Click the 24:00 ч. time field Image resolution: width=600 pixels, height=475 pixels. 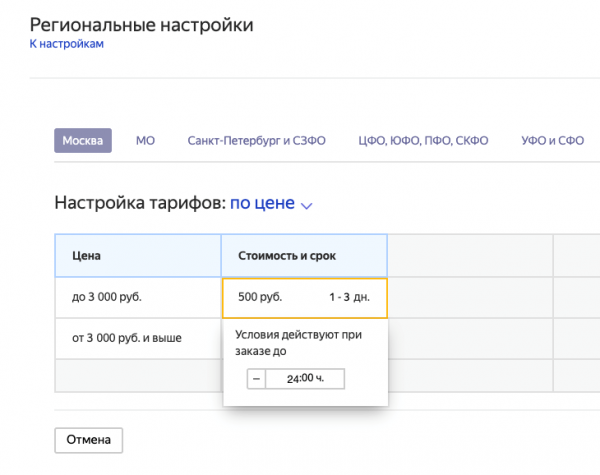tap(305, 379)
